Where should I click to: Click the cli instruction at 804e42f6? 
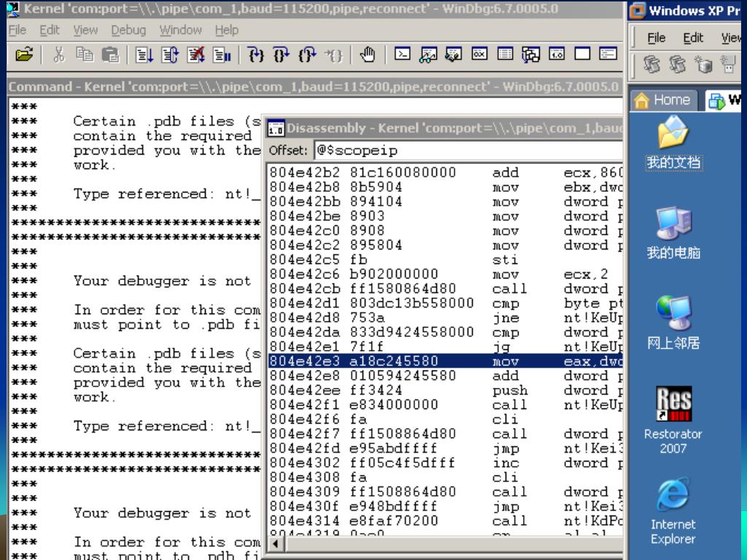click(x=446, y=419)
